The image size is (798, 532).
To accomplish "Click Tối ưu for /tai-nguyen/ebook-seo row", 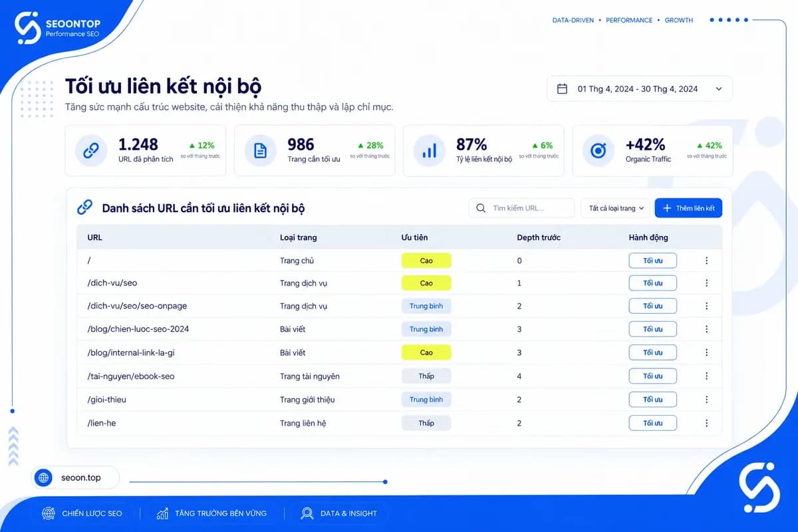I will coord(653,376).
